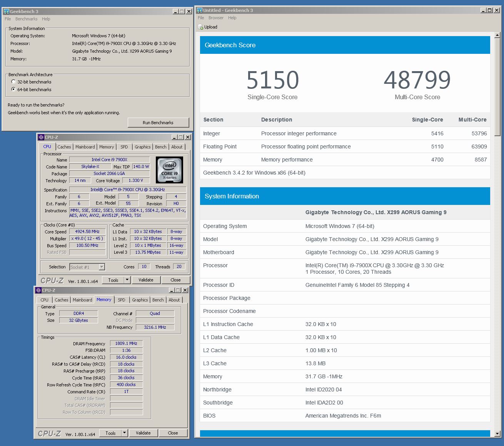Click Untitled - Geekbench 3 title bar icon
The image size is (504, 446).
[200, 10]
